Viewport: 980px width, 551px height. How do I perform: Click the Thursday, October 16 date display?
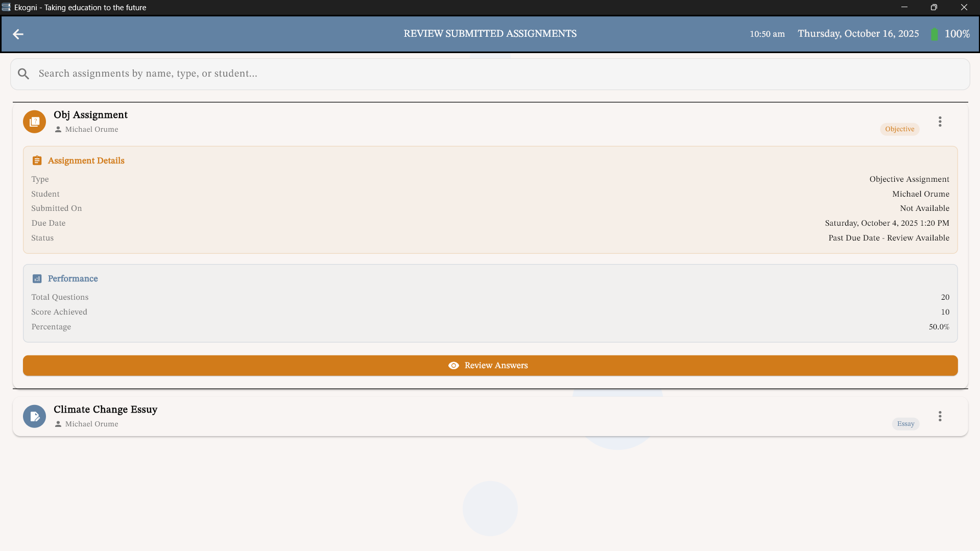(x=858, y=33)
